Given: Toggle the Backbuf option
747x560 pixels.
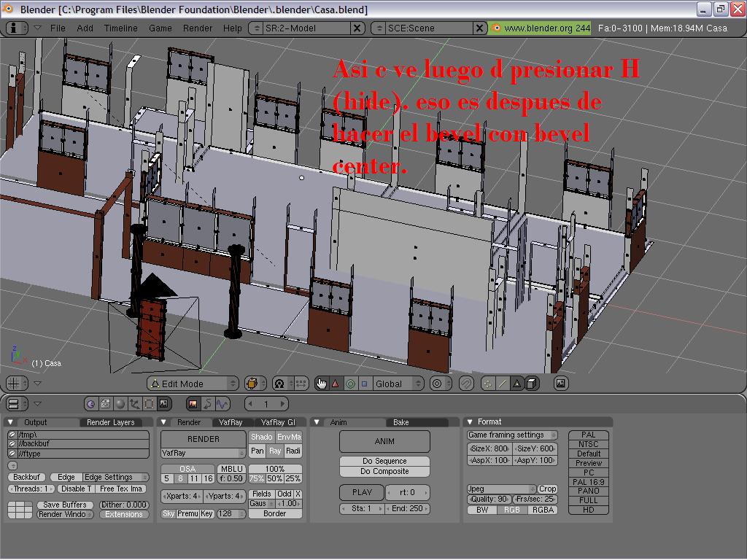Looking at the screenshot, I should [27, 477].
